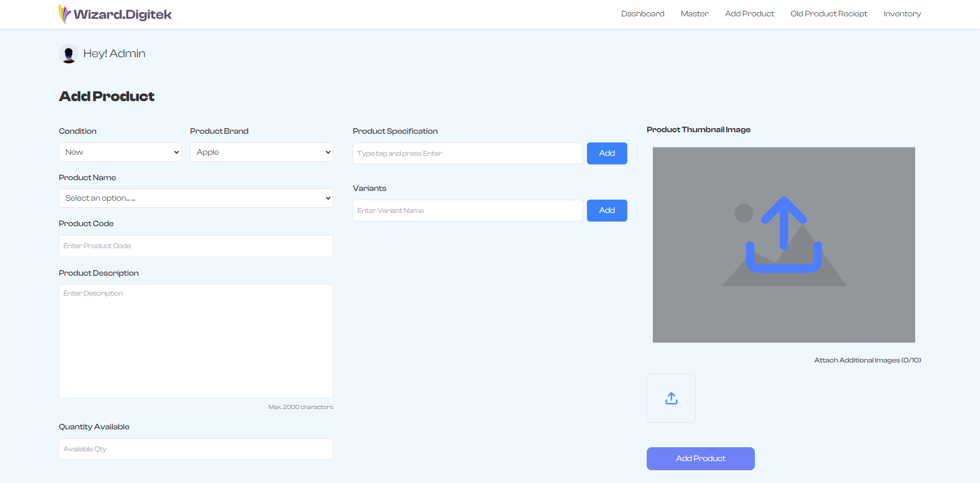Click the large thumbnail upload arrow icon
The image size is (980, 483).
(783, 235)
